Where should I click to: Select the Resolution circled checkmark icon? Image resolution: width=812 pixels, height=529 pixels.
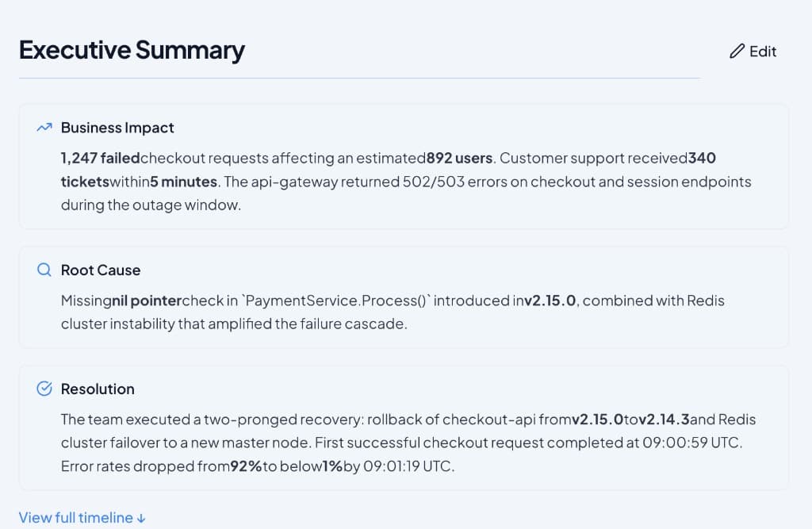[x=44, y=388]
